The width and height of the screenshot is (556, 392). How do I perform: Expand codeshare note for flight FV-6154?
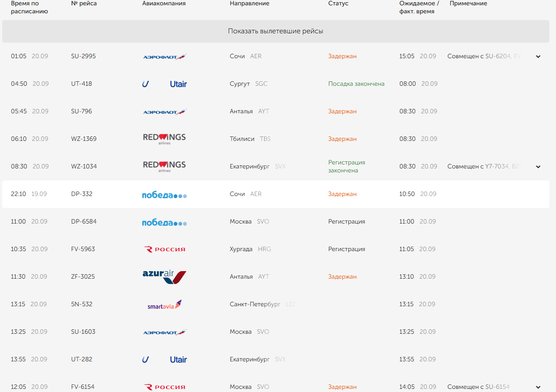click(x=538, y=387)
